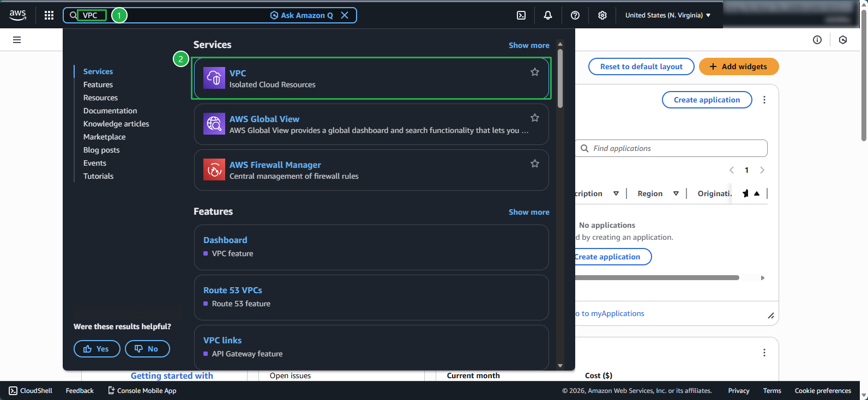This screenshot has width=868, height=400.
Task: Open the VPC service result
Action: [371, 78]
